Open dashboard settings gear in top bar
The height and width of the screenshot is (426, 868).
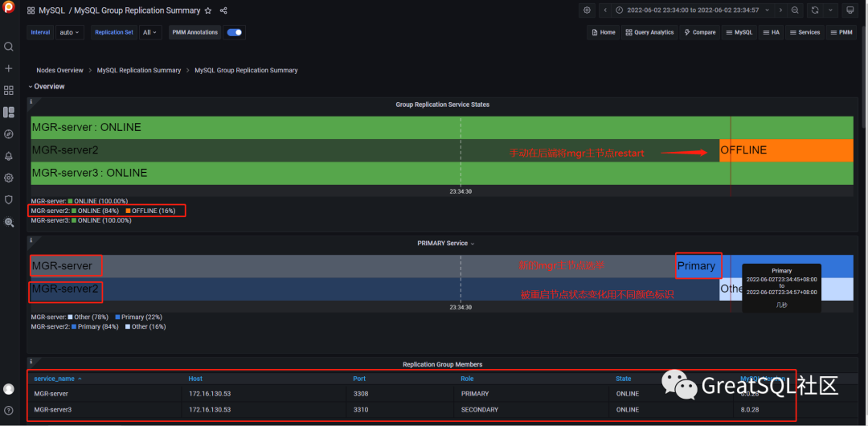tap(587, 10)
